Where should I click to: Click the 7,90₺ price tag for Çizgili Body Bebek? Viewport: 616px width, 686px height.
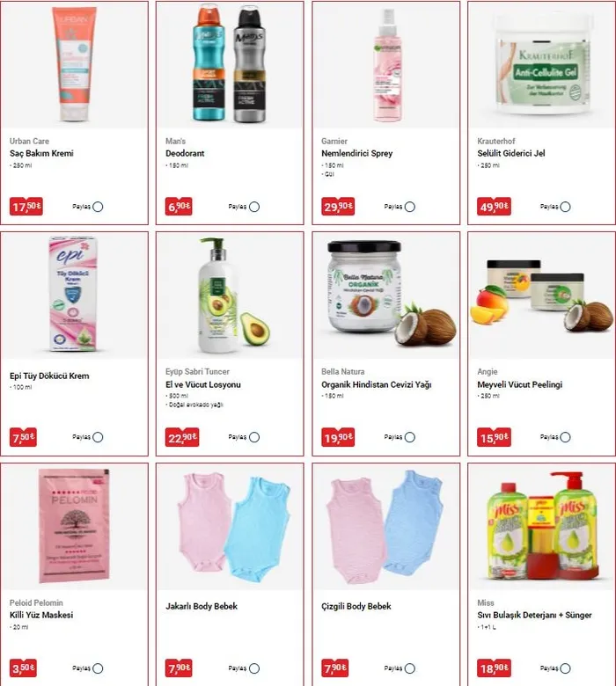(335, 668)
